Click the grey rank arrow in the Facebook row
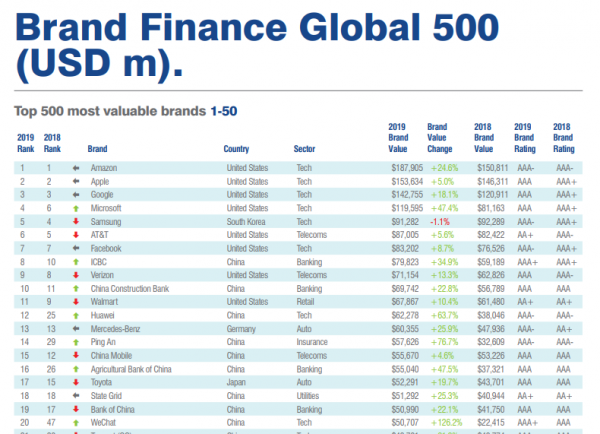The height and width of the screenshot is (434, 600). [76, 248]
